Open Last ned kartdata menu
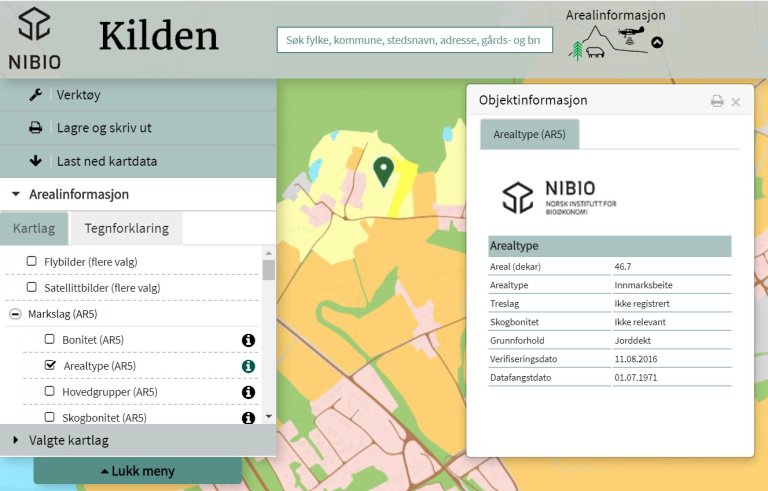The width and height of the screenshot is (768, 491). 138,161
